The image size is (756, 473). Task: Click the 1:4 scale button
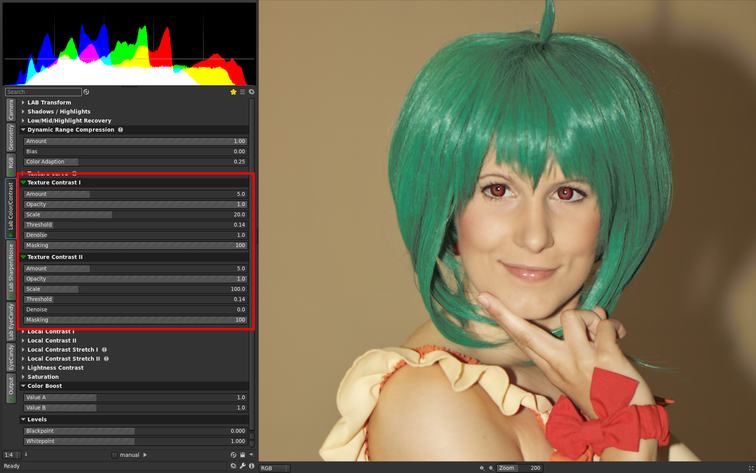(x=9, y=455)
